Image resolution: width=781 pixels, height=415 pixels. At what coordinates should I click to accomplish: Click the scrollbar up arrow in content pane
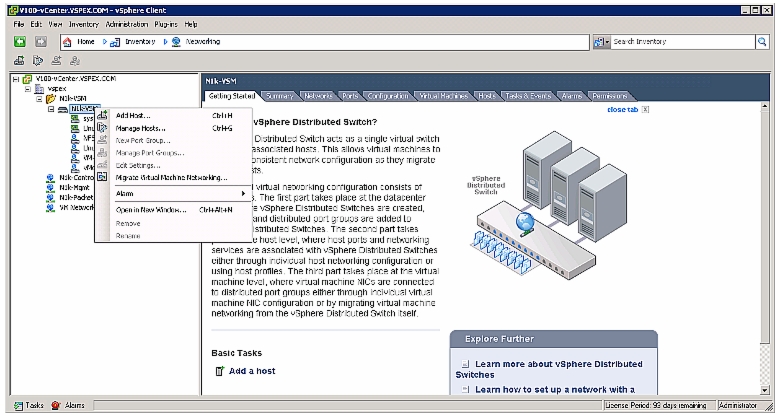[x=765, y=107]
